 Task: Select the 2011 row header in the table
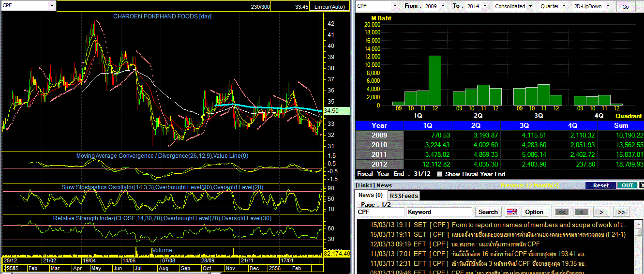click(x=379, y=155)
